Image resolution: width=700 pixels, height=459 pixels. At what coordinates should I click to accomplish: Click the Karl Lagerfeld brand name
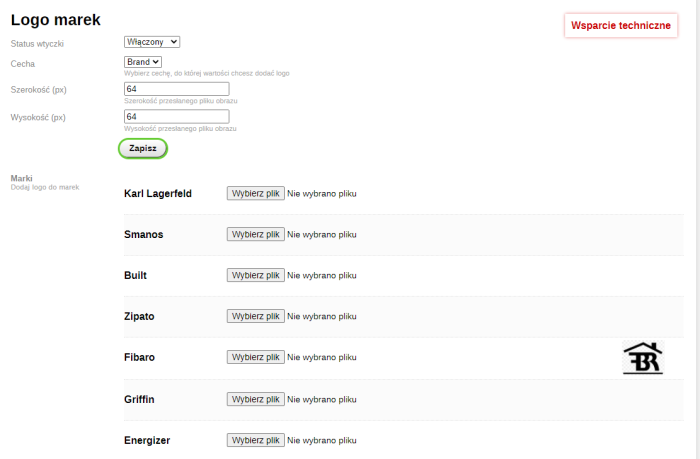click(157, 193)
